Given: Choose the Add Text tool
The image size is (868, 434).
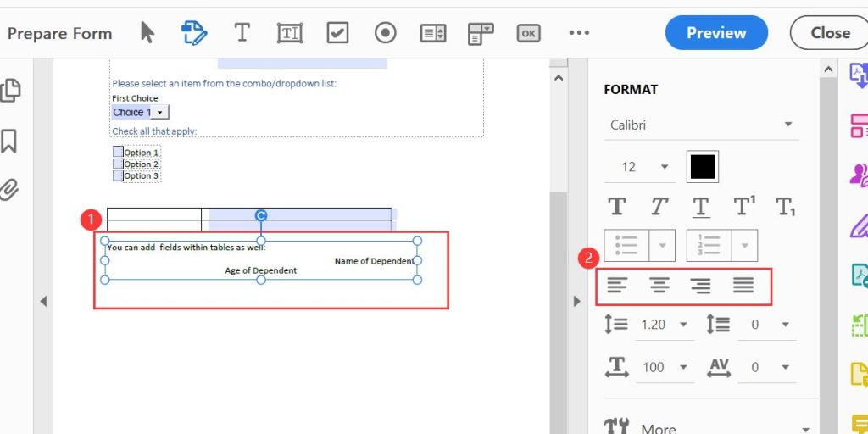Looking at the screenshot, I should pyautogui.click(x=242, y=33).
